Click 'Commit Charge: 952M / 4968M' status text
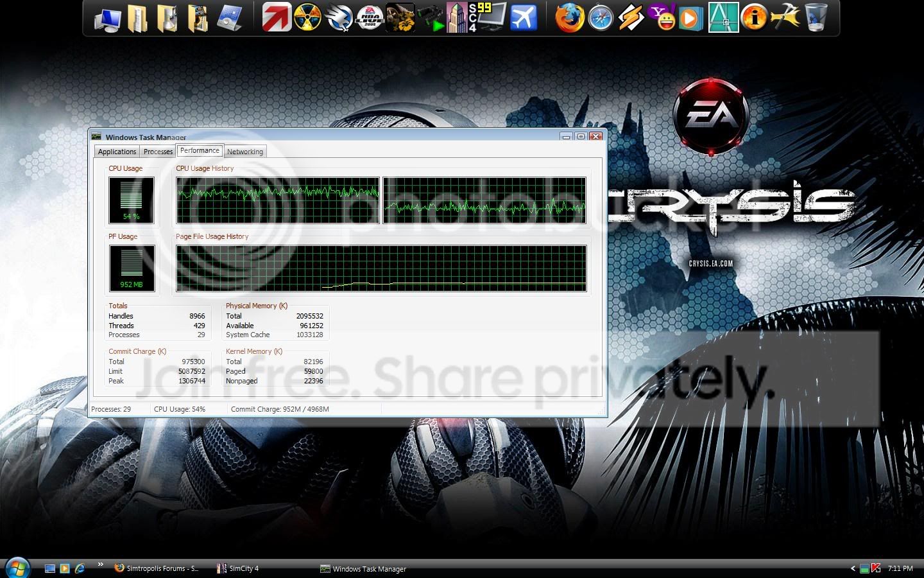Image resolution: width=924 pixels, height=578 pixels. tap(280, 409)
